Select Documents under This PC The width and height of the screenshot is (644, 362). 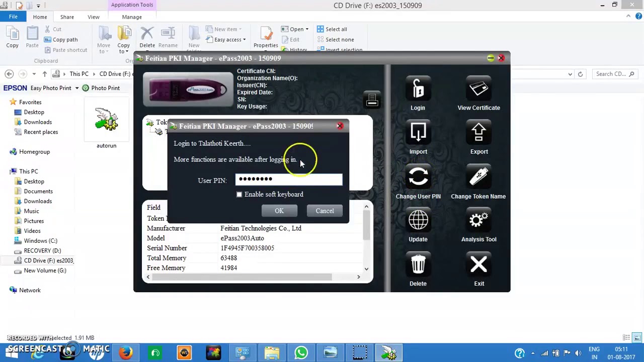[38, 191]
